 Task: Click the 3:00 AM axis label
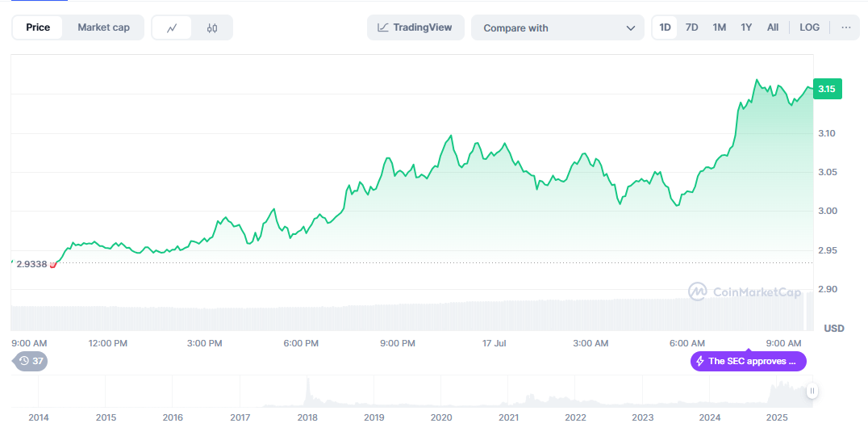[590, 343]
